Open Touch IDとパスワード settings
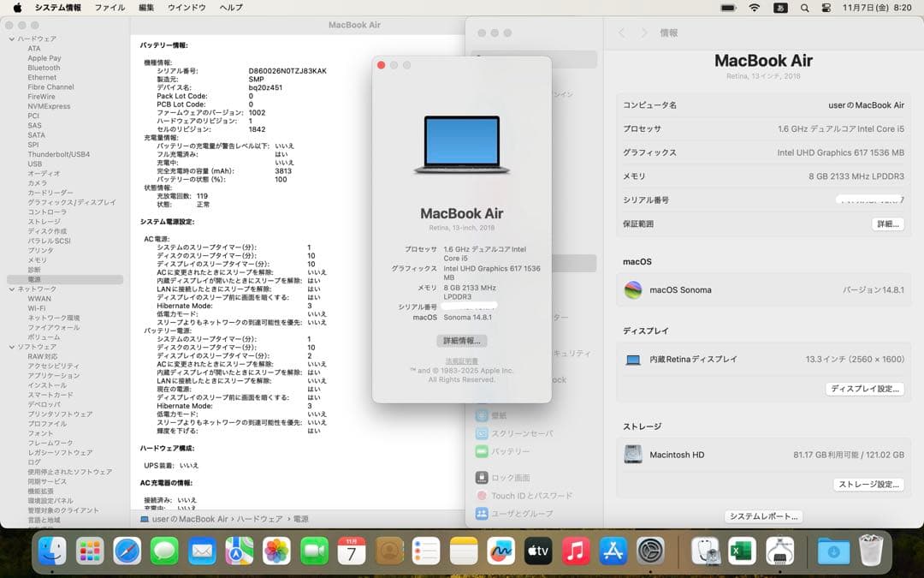Viewport: 924px width, 578px height. tap(520, 495)
